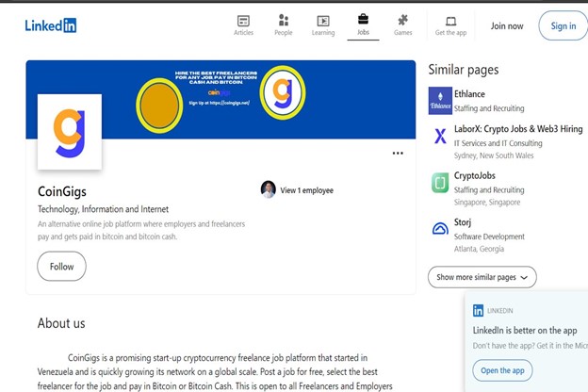This screenshot has height=392, width=588.
Task: Click Singapore, Singapore location text
Action: (487, 203)
